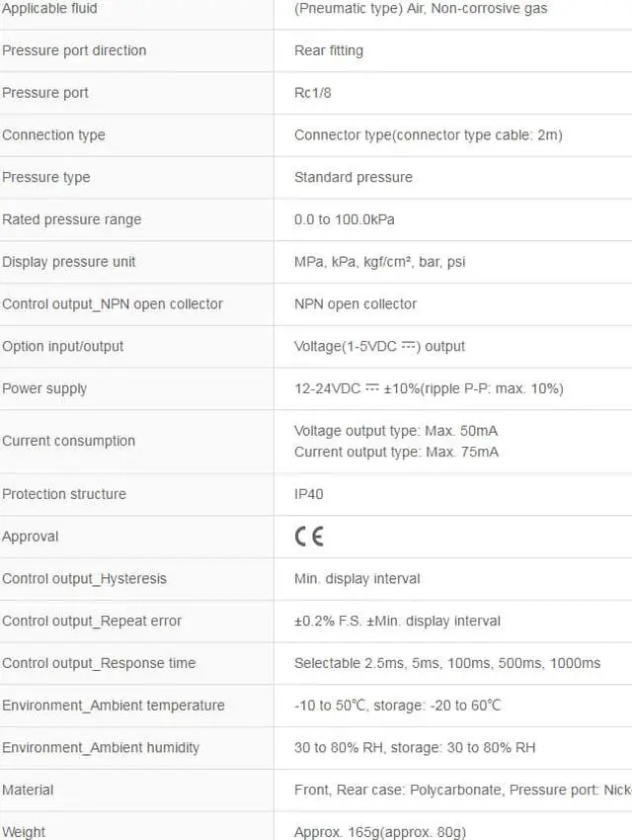The image size is (632, 840).
Task: Click the 'Applicable fluid' row label
Action: (49, 9)
